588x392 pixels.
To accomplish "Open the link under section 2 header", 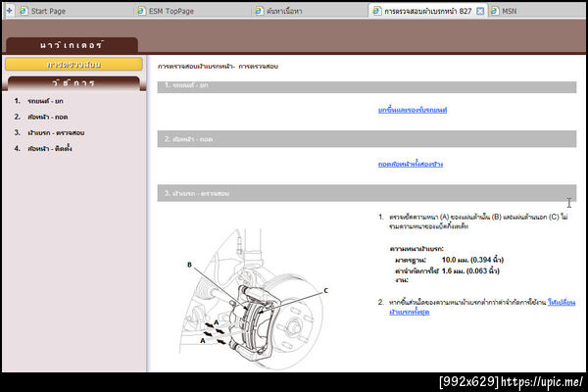I will tap(411, 164).
